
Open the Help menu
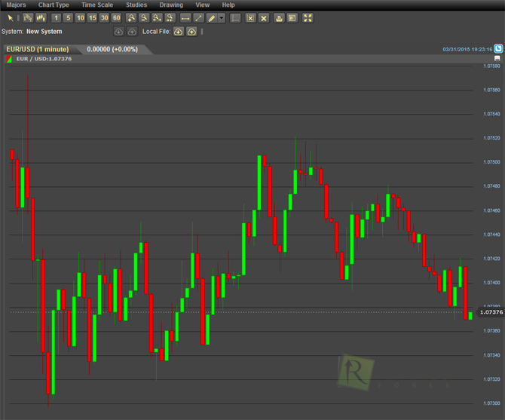[228, 5]
